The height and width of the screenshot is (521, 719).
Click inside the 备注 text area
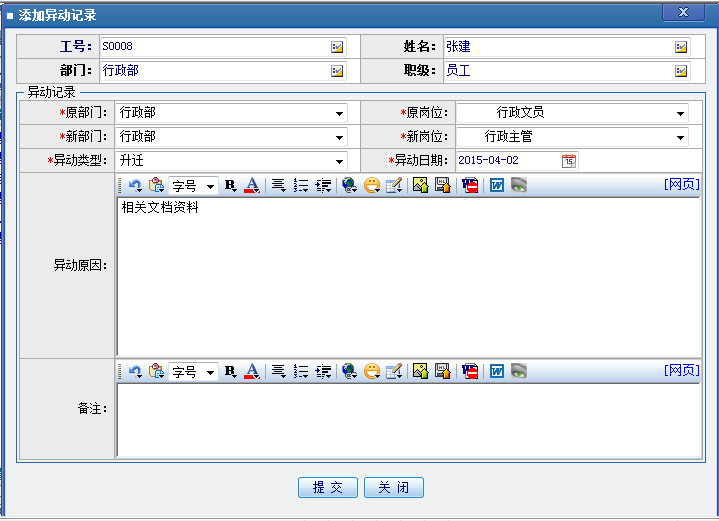click(408, 420)
